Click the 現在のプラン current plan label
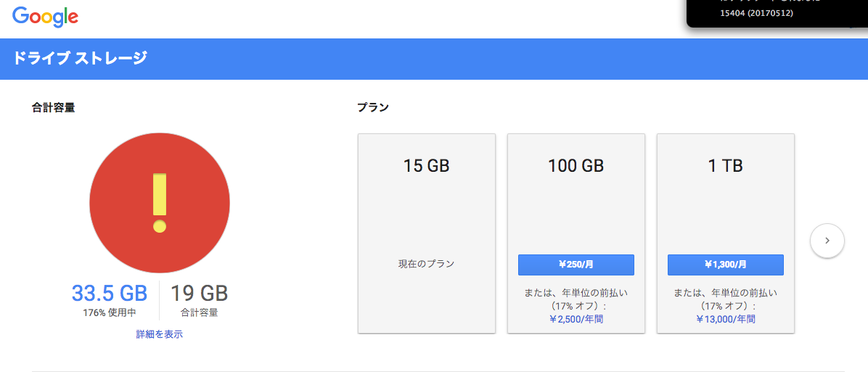Viewport: 868px width, 390px height. click(426, 264)
